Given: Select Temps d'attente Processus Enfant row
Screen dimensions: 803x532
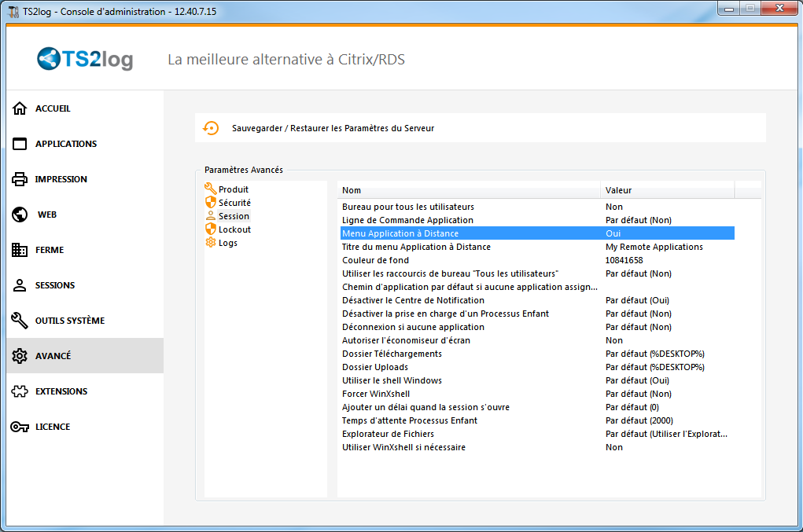Looking at the screenshot, I should 537,420.
